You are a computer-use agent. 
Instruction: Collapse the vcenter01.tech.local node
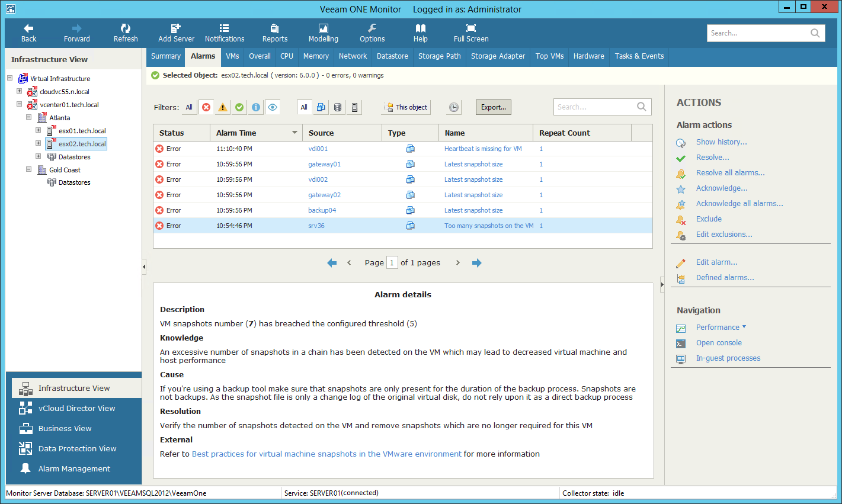[19, 104]
